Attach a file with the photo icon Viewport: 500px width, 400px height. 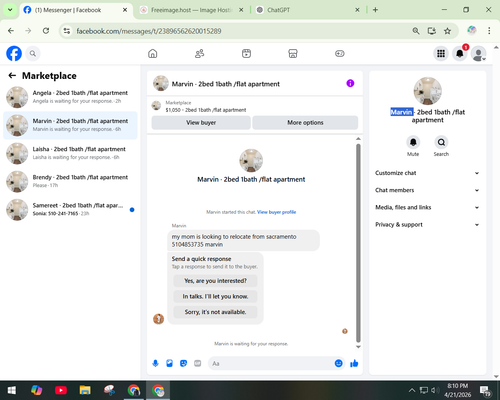click(169, 363)
